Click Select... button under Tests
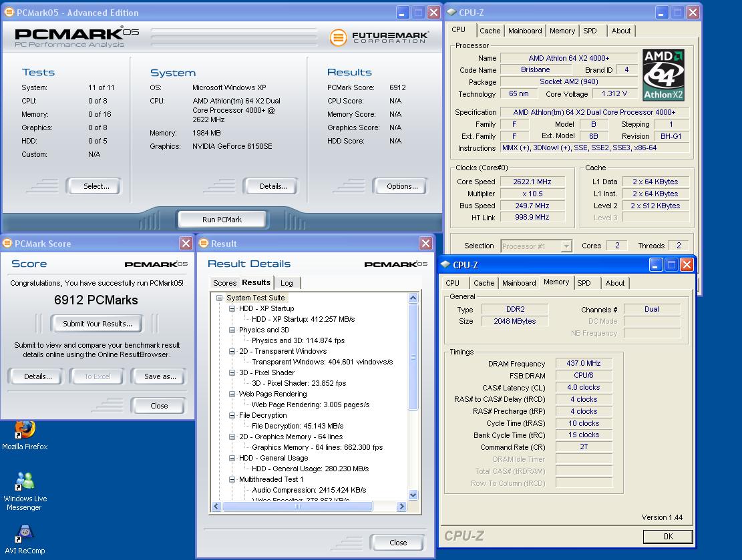Viewport: 742px width, 560px height. point(94,186)
